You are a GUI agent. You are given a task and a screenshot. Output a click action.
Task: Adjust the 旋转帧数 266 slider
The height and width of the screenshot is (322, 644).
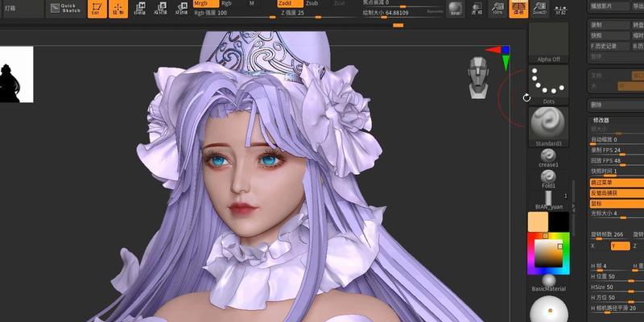609,235
